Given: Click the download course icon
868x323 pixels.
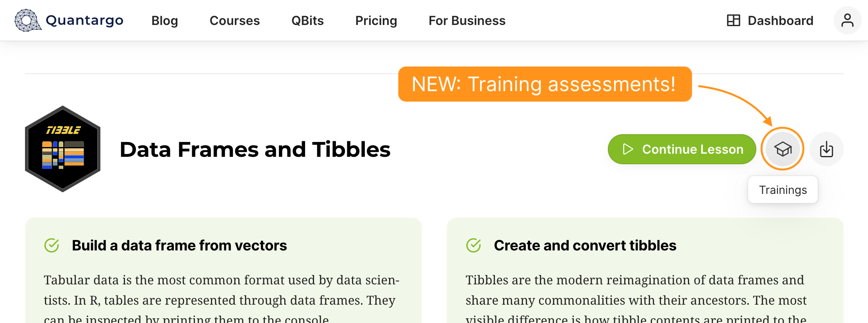Looking at the screenshot, I should (x=826, y=149).
